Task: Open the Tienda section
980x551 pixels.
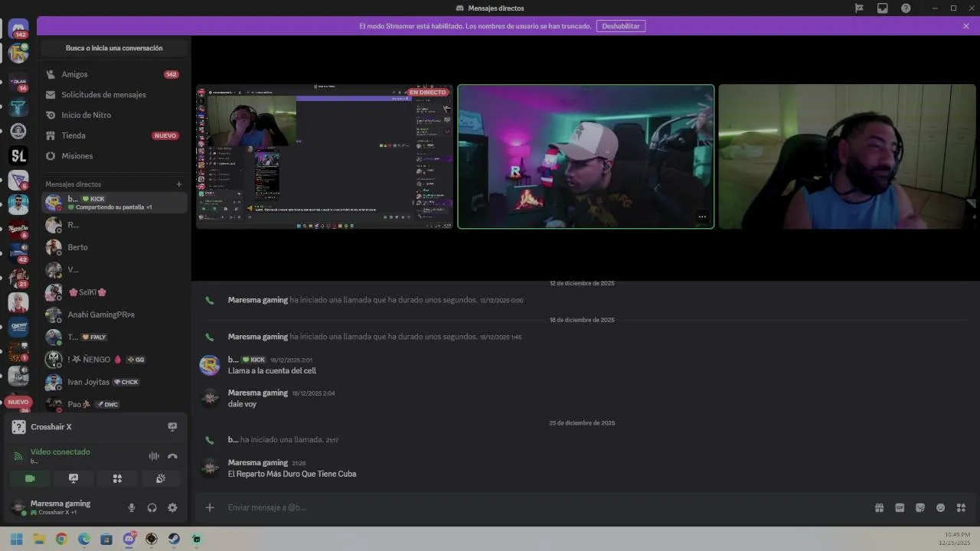Action: click(114, 135)
